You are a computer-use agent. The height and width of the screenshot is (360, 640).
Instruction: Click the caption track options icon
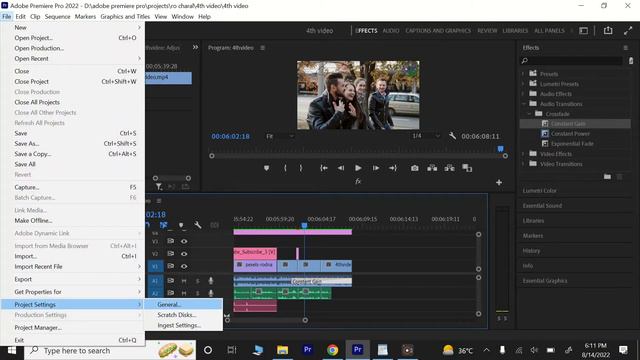tap(214, 225)
